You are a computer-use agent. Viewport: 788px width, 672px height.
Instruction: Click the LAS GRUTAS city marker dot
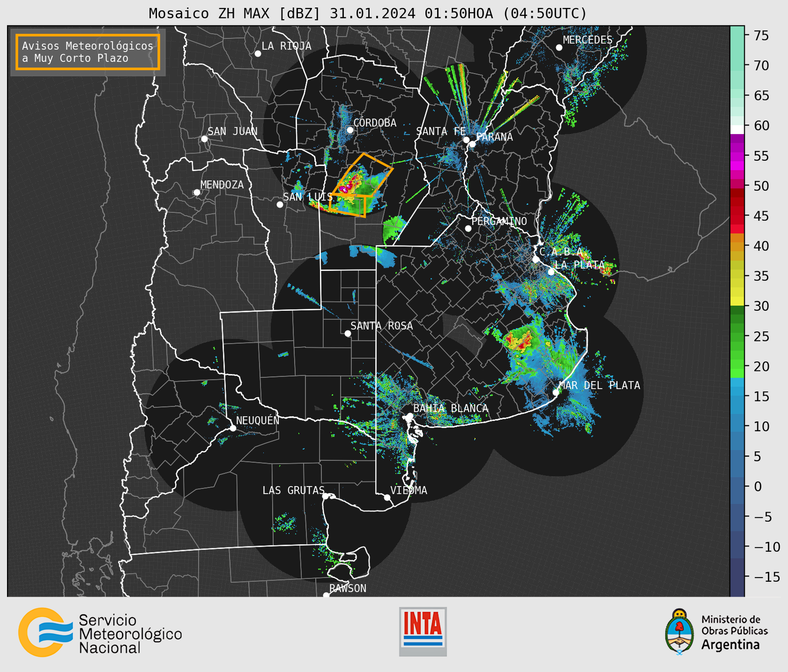(x=326, y=496)
